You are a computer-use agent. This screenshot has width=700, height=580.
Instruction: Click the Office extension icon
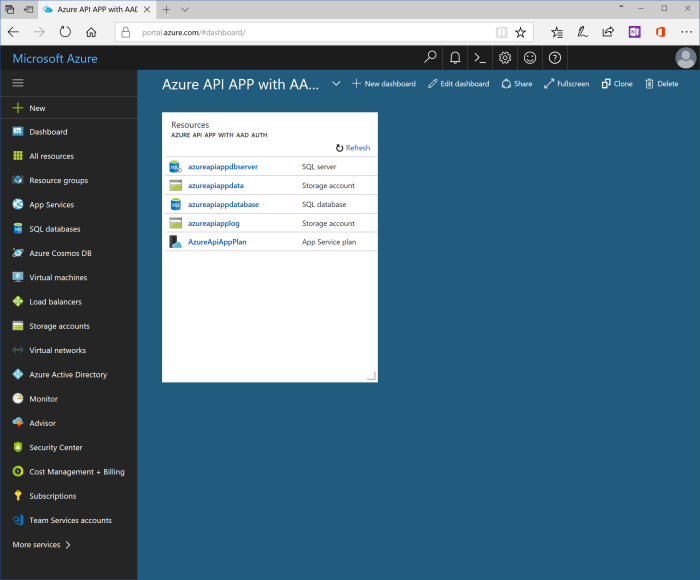[x=660, y=32]
